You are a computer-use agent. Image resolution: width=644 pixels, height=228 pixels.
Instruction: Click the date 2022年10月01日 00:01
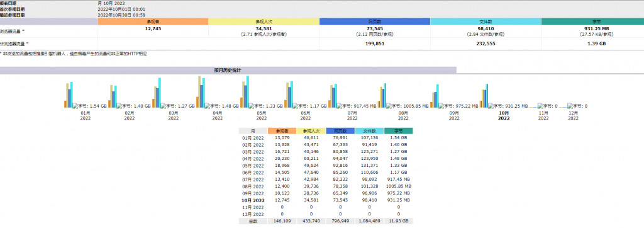point(121,9)
